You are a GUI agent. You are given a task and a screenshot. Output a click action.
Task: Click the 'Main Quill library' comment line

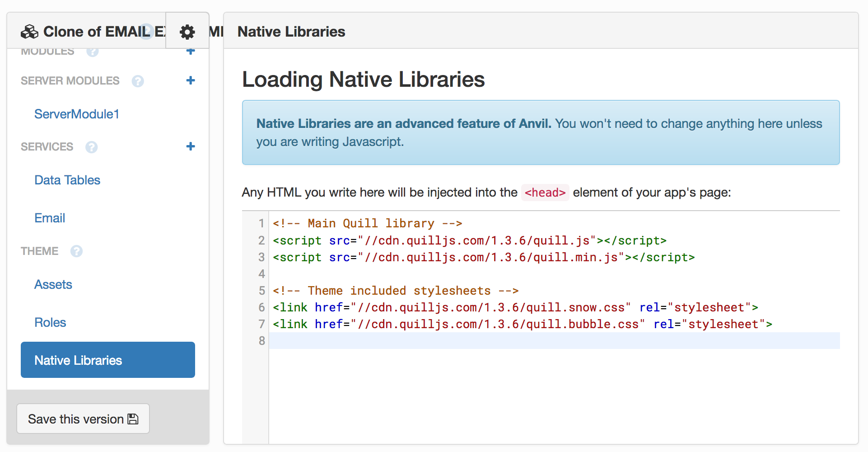point(368,223)
